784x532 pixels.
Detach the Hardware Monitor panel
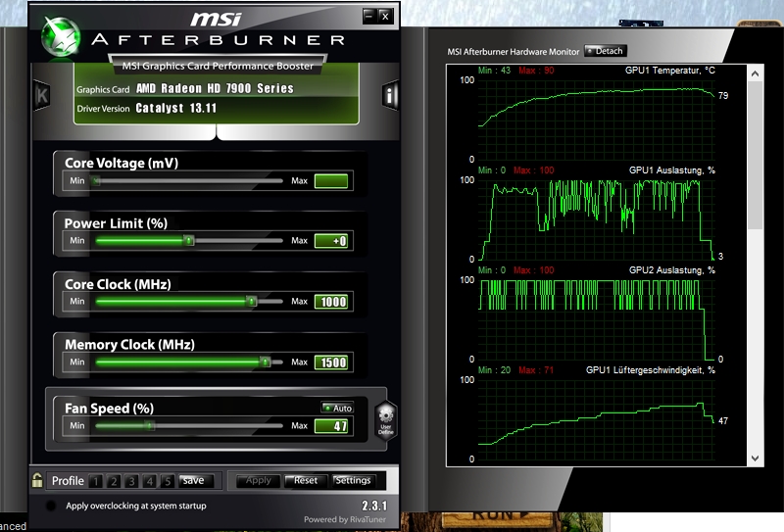pos(606,51)
